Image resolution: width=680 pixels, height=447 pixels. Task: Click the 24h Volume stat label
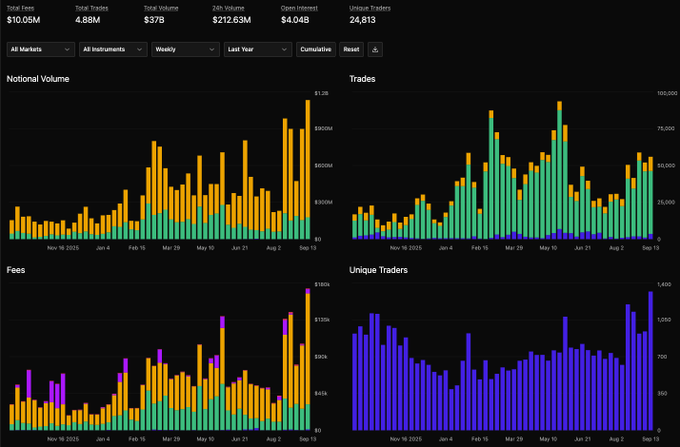click(228, 8)
